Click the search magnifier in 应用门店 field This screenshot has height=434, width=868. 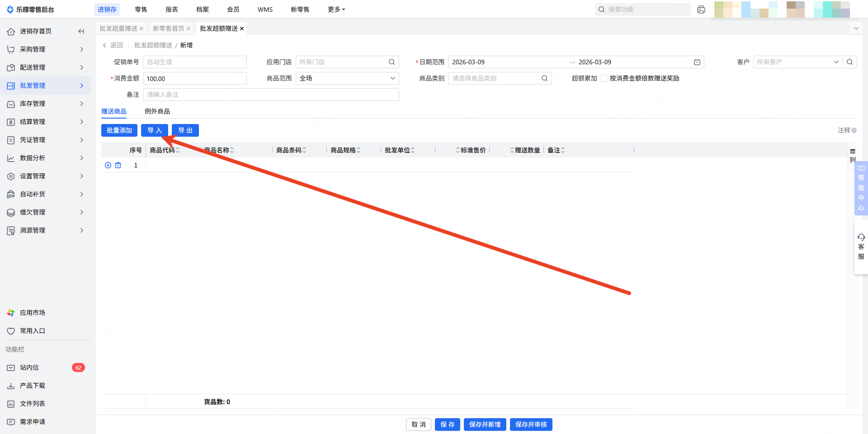[x=392, y=62]
